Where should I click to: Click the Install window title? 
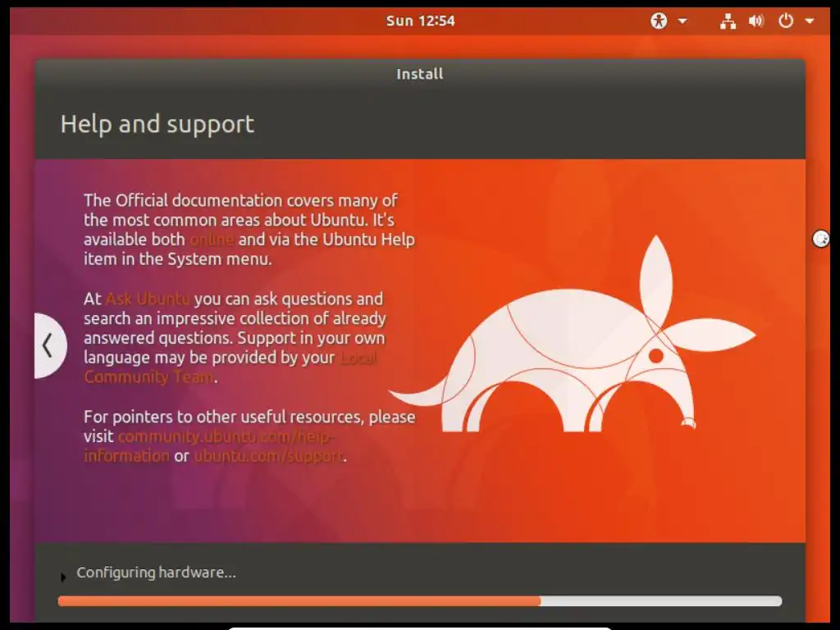[x=419, y=74]
